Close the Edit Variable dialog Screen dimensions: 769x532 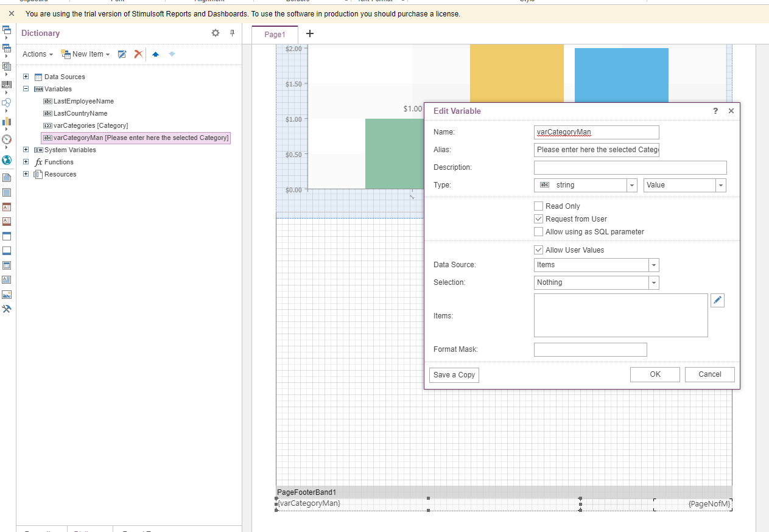(x=731, y=111)
